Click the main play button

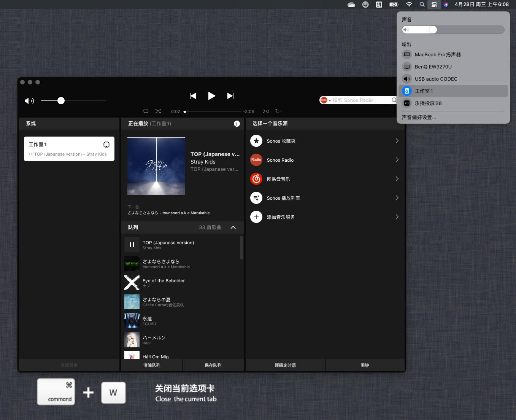212,96
